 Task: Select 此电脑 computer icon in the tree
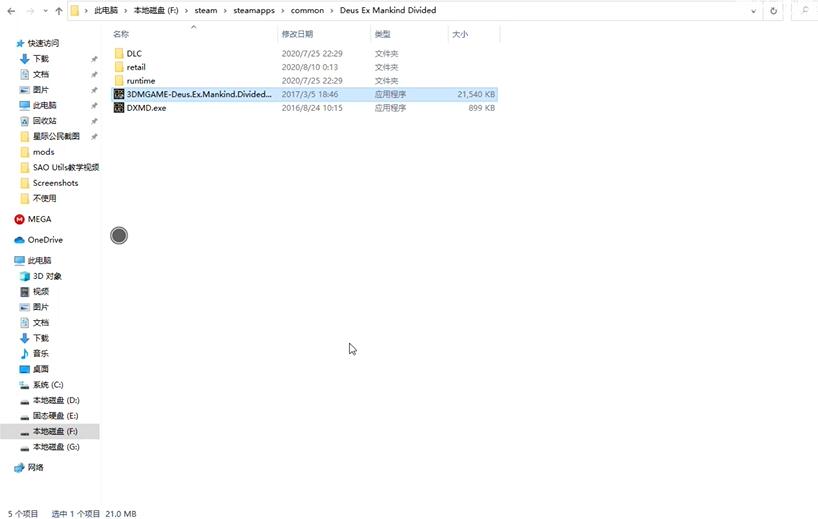19,260
